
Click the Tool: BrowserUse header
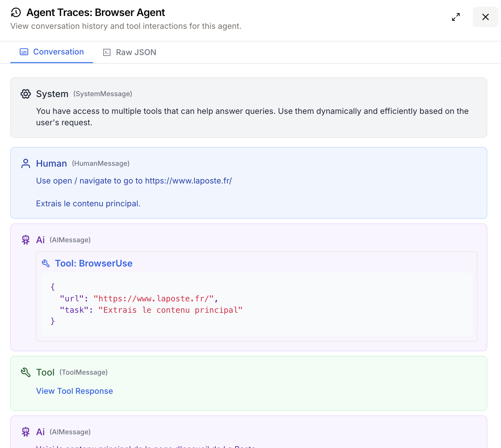(94, 263)
